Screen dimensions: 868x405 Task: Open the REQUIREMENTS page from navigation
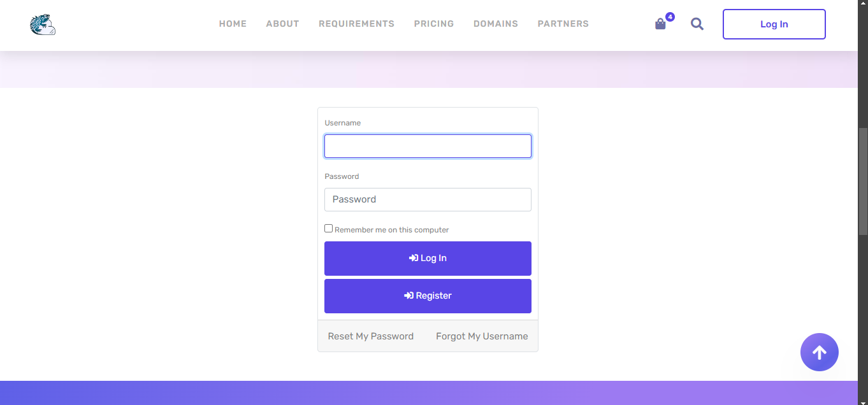point(356,24)
